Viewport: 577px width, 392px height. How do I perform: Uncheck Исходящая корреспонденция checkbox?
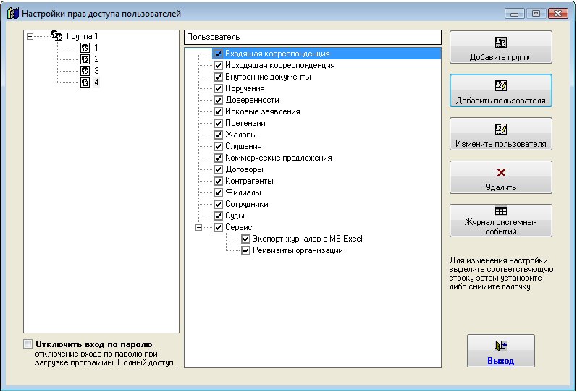pos(218,66)
